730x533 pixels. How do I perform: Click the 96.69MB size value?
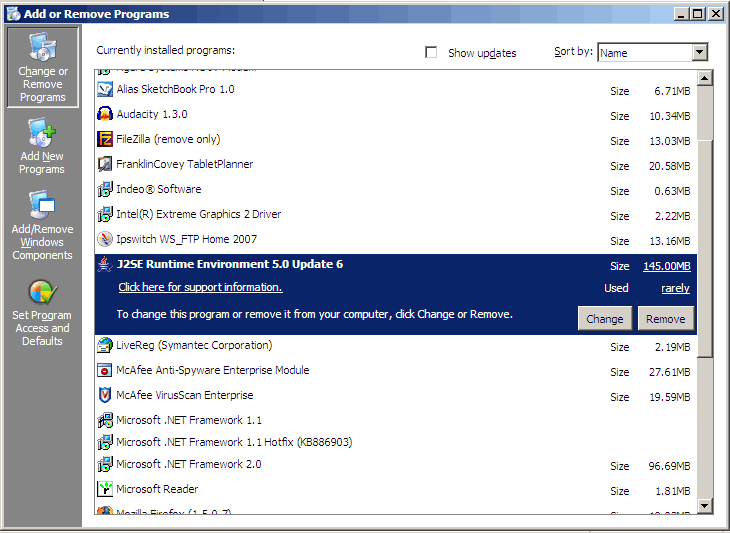click(669, 466)
